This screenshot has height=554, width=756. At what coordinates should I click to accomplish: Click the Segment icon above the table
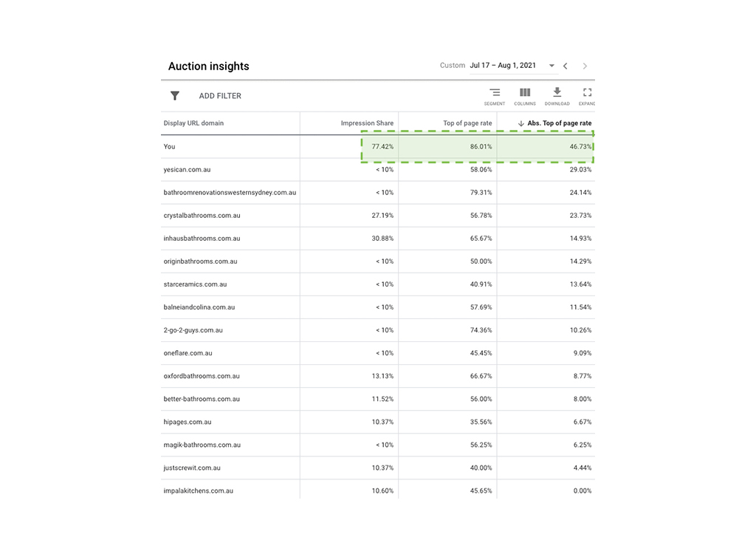(495, 93)
